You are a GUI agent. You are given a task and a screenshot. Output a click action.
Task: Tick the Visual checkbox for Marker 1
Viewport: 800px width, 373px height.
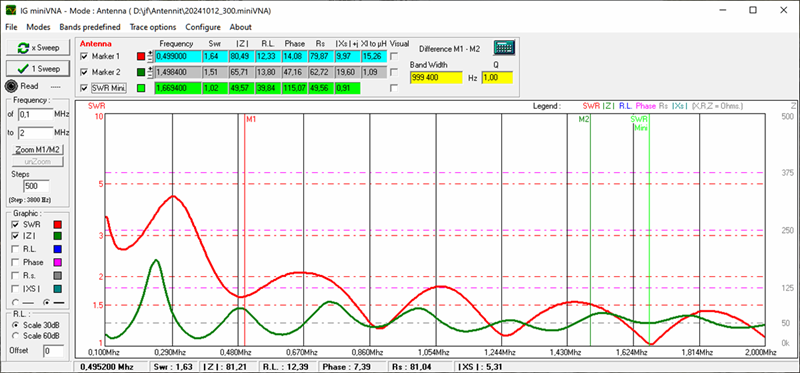click(394, 56)
